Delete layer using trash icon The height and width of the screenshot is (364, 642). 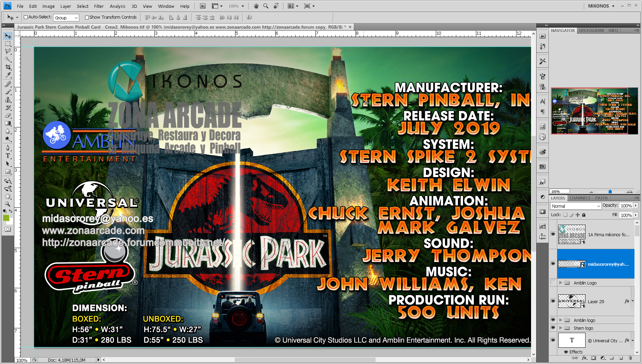click(x=630, y=358)
